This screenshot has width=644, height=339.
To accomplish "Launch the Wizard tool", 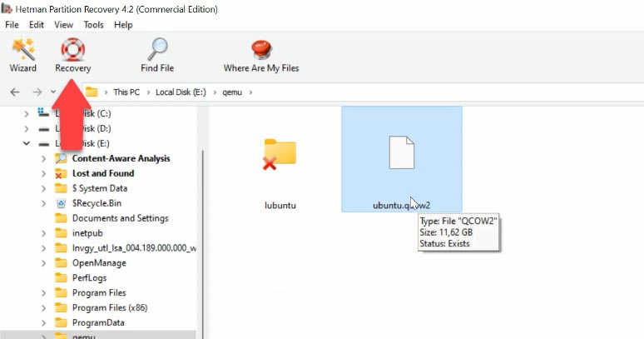I will (x=23, y=56).
